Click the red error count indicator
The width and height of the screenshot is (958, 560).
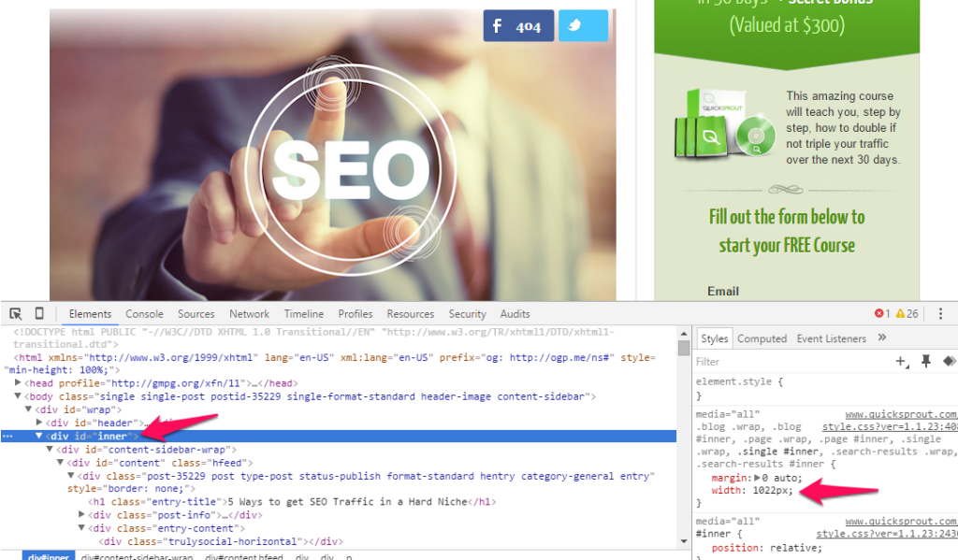click(x=882, y=314)
